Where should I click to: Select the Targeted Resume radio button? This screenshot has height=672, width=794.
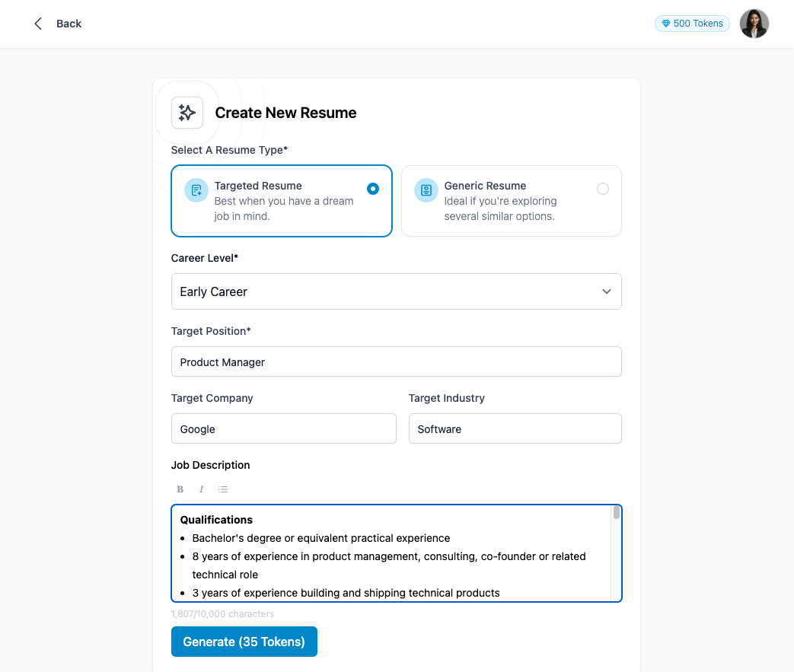[x=373, y=188]
